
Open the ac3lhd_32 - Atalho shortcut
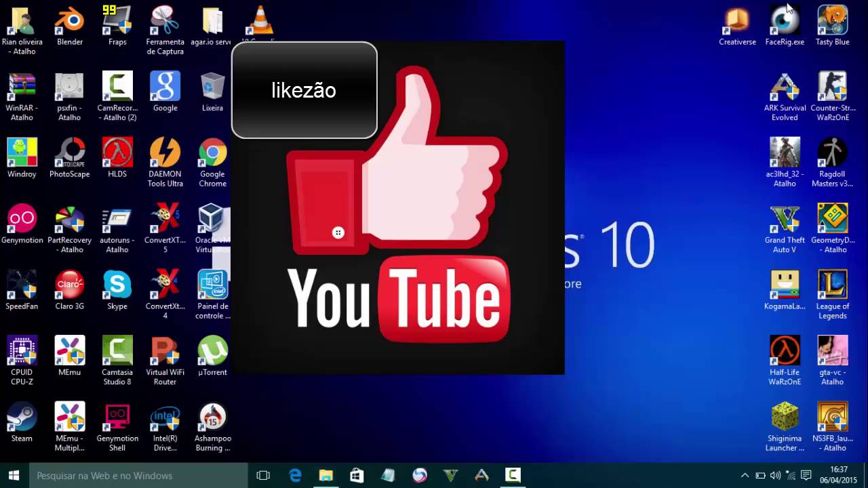(x=785, y=163)
